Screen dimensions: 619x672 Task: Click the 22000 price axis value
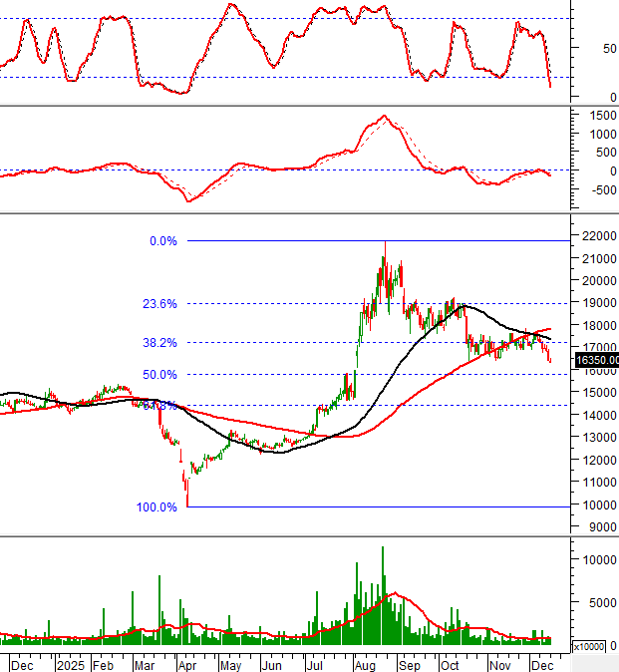(598, 236)
